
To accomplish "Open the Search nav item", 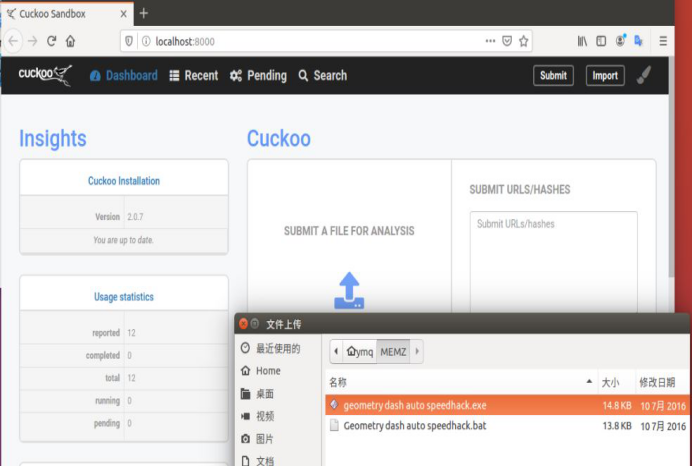I will (323, 75).
